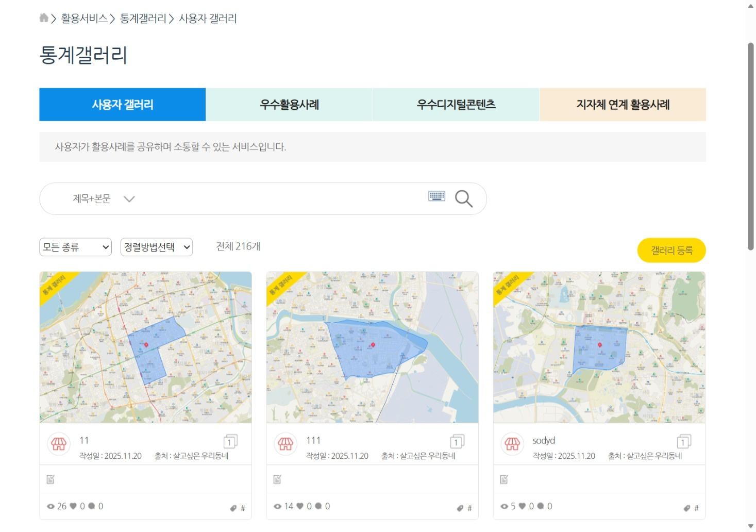Click the 전체 216개 total count text
This screenshot has height=532, width=756.
(238, 246)
